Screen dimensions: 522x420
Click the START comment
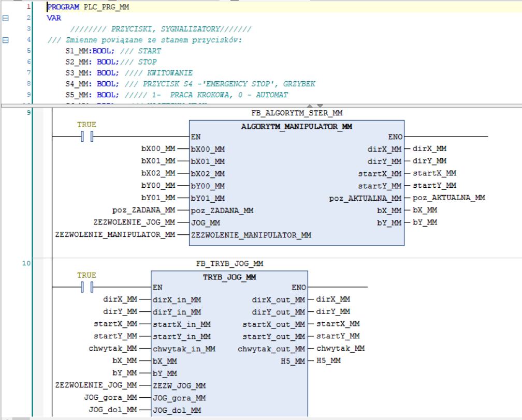(x=140, y=51)
